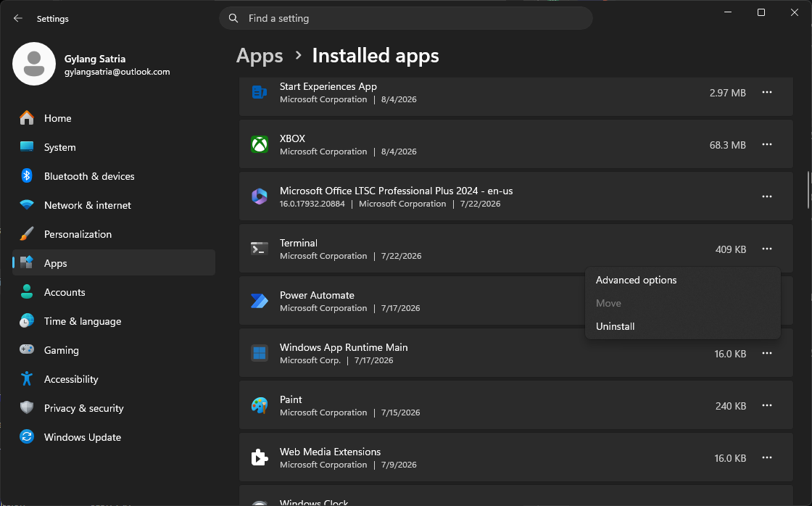
Task: Select Uninstall in the context menu
Action: coord(682,326)
